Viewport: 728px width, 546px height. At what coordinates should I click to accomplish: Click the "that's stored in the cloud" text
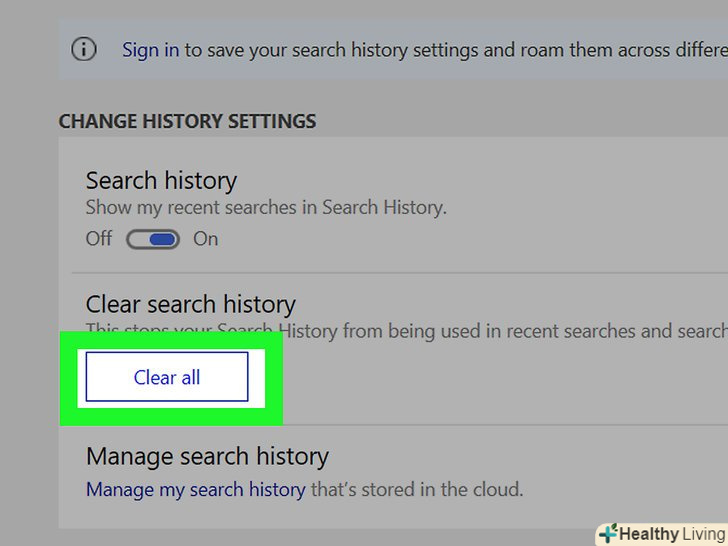(416, 489)
